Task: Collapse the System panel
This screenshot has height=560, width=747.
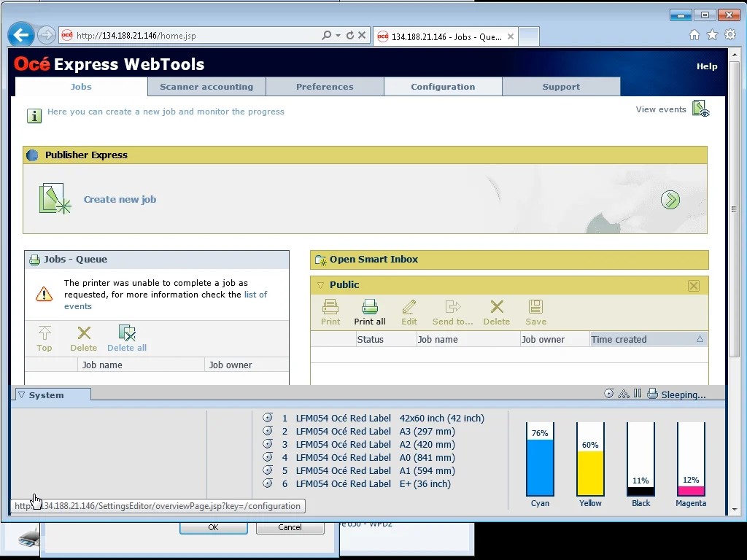Action: point(21,395)
